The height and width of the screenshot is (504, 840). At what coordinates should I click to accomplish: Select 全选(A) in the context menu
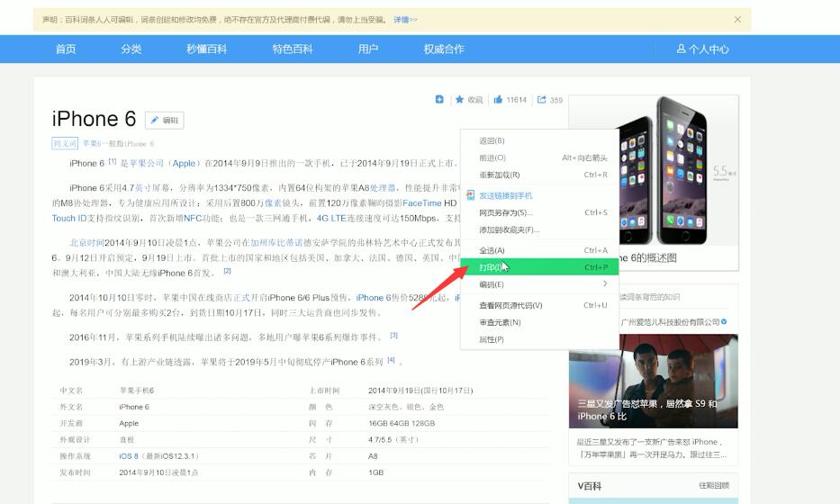point(539,250)
